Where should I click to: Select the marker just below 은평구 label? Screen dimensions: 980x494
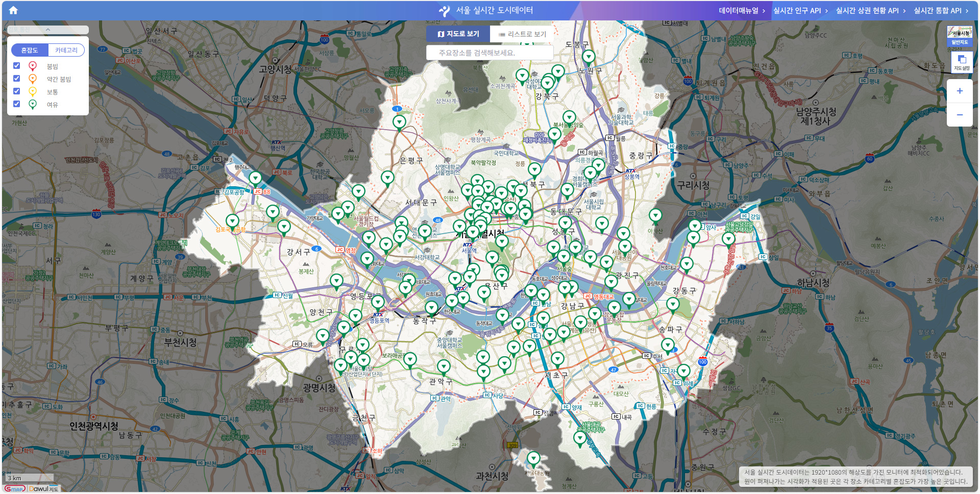pyautogui.click(x=387, y=179)
